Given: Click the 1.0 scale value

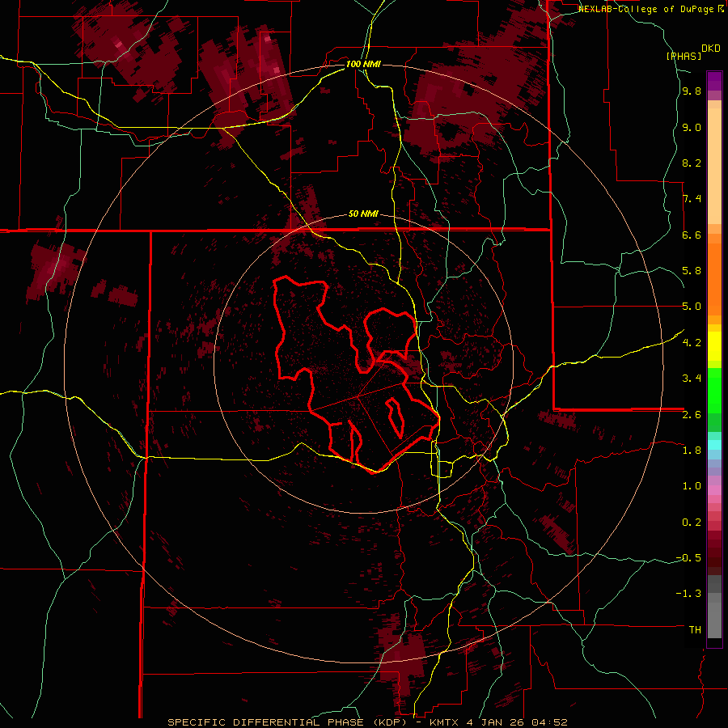Looking at the screenshot, I should click(692, 485).
